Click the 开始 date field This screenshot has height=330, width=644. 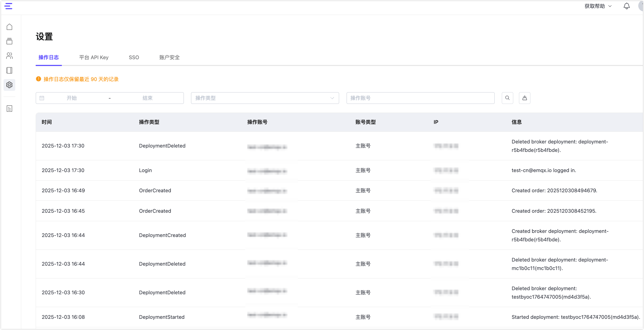click(x=72, y=98)
